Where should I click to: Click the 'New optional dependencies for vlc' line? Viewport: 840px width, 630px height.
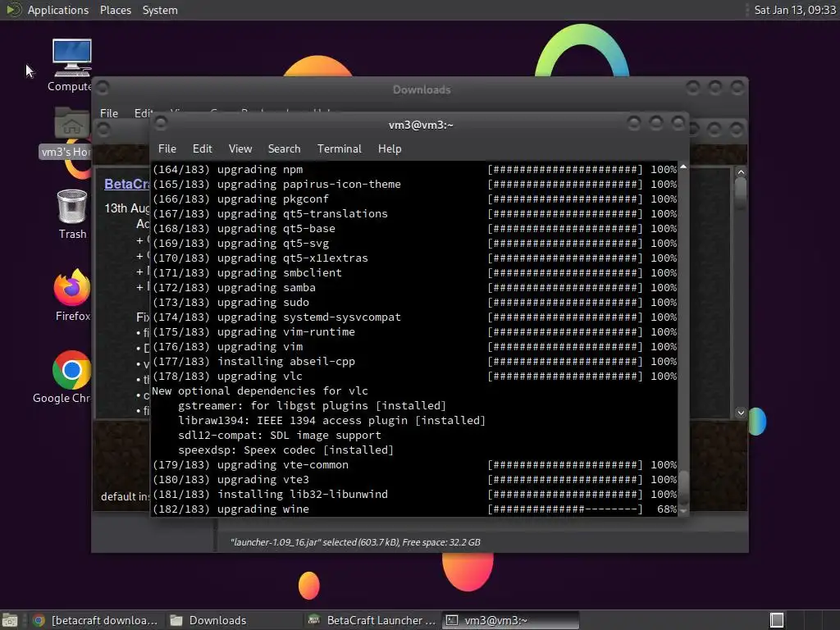260,391
